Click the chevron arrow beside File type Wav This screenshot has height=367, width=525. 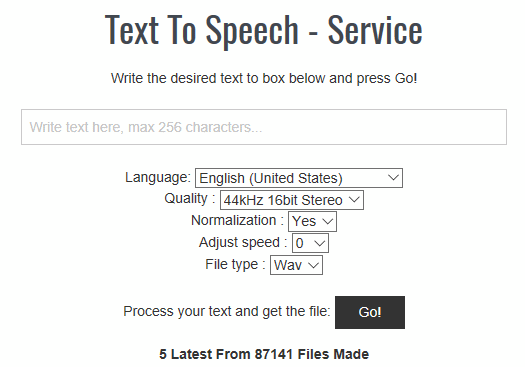[x=313, y=265]
